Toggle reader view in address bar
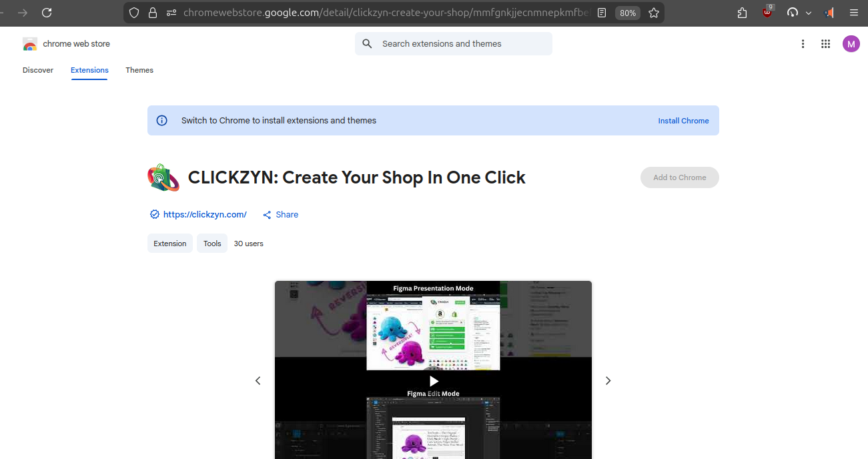This screenshot has width=868, height=459. 602,13
